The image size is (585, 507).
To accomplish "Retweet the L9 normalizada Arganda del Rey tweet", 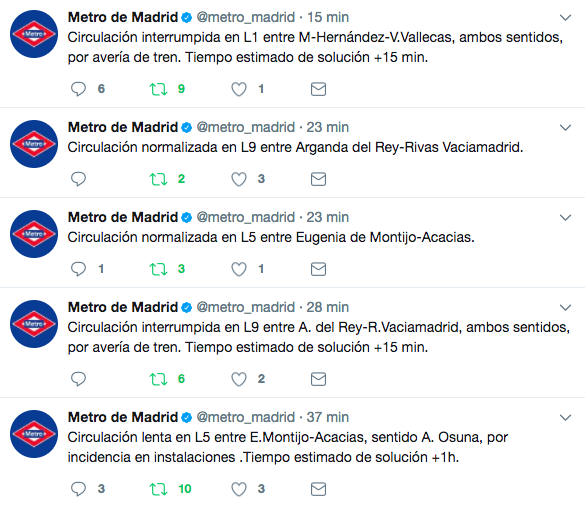I will (x=158, y=179).
